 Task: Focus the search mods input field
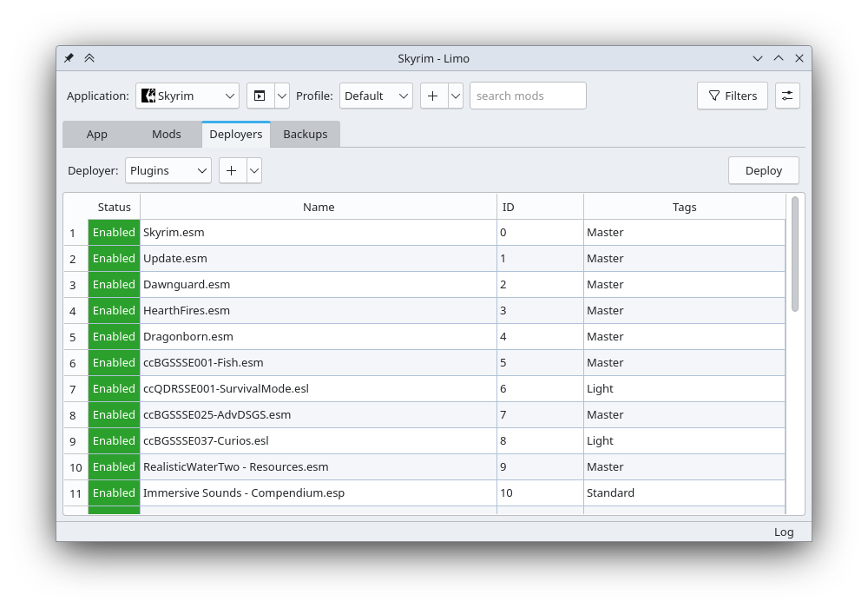[528, 96]
